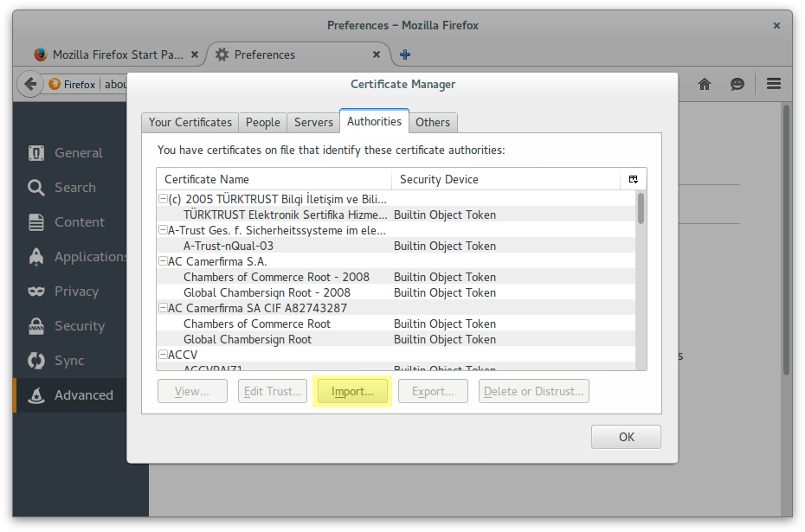Confirm Certificate Manager with OK
805x532 pixels.
626,437
